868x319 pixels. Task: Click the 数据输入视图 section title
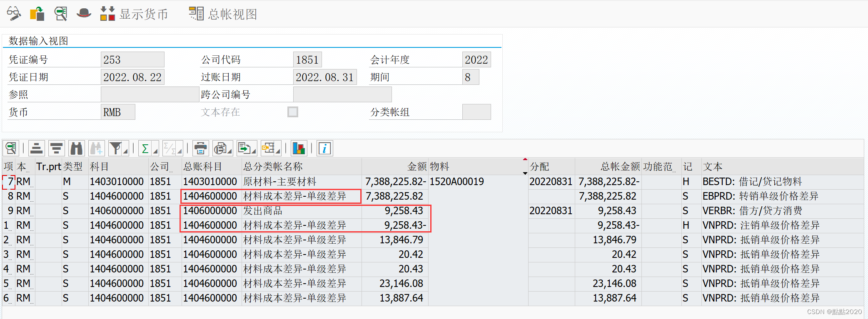click(x=38, y=41)
